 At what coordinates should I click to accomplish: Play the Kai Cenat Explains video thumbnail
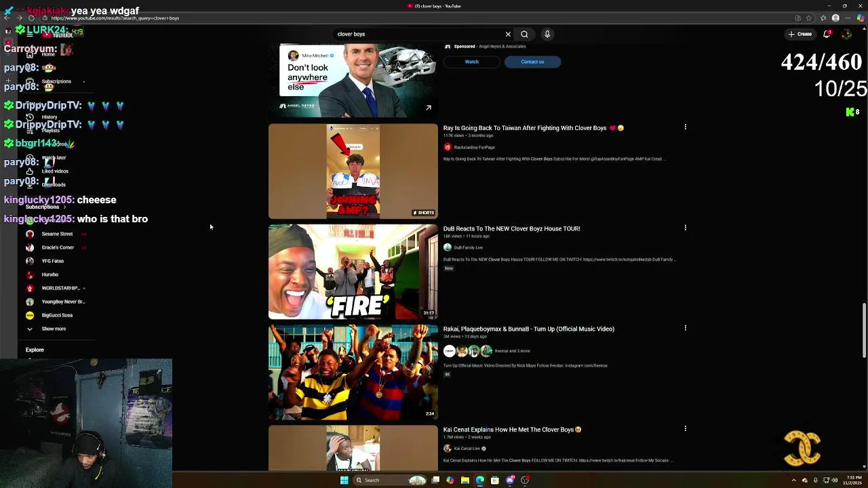(x=353, y=447)
